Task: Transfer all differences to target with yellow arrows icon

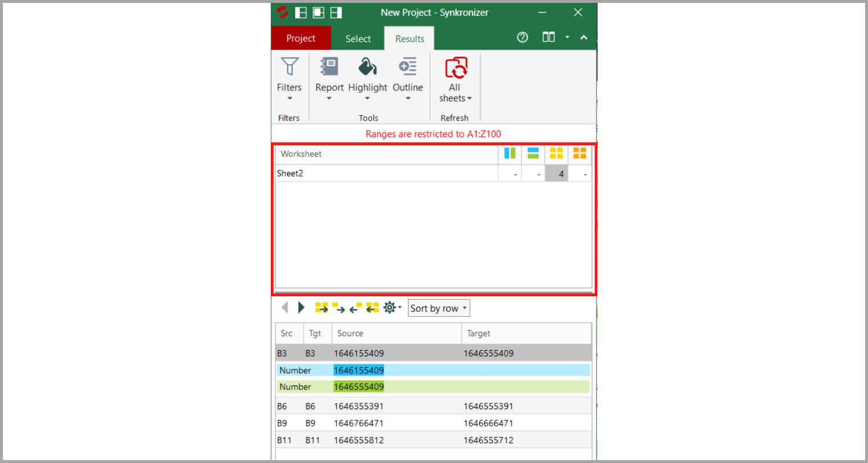Action: tap(321, 307)
